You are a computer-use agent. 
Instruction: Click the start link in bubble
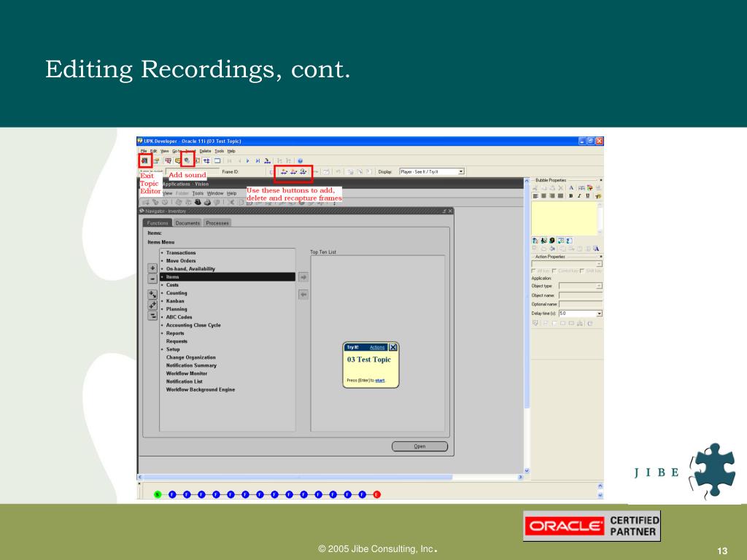(379, 381)
